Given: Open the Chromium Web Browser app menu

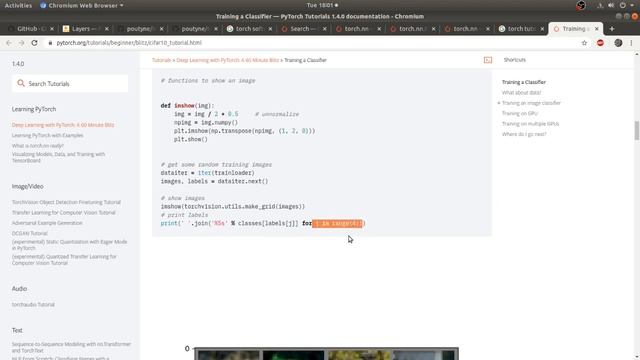Looking at the screenshot, I should click(x=82, y=5).
